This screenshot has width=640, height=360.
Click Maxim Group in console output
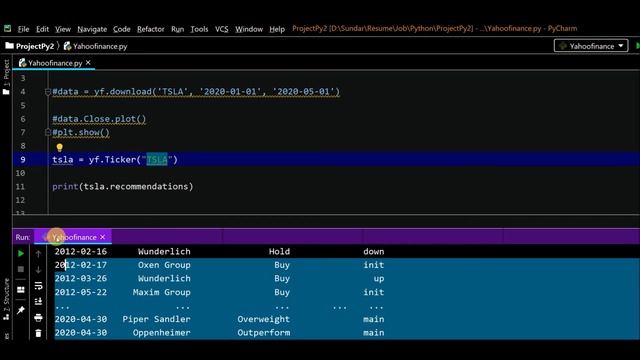(161, 292)
